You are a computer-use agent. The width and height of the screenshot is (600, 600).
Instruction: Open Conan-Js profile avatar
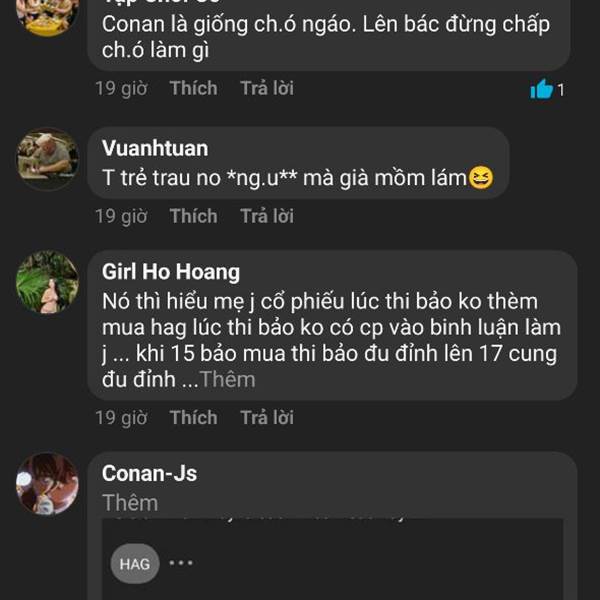pyautogui.click(x=47, y=485)
